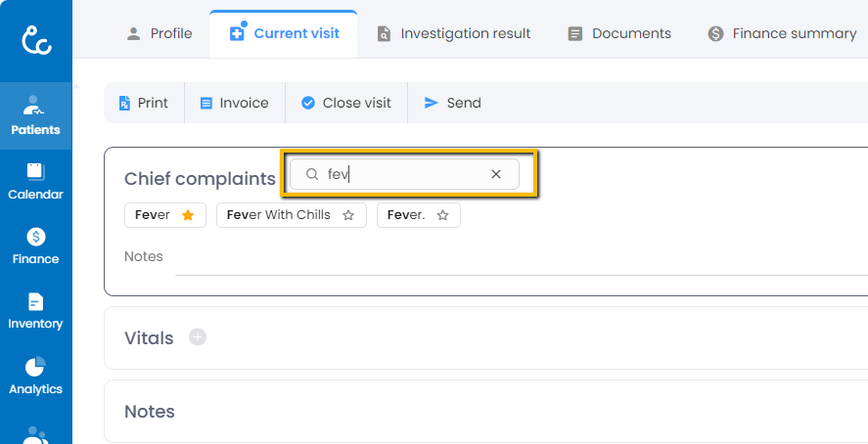Switch to the Documents tab
The height and width of the screenshot is (444, 868).
coord(619,33)
